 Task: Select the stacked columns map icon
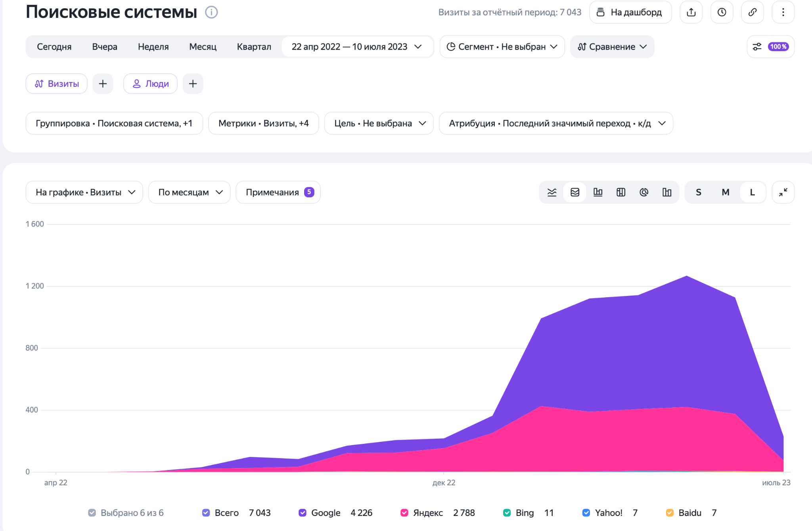click(x=621, y=192)
